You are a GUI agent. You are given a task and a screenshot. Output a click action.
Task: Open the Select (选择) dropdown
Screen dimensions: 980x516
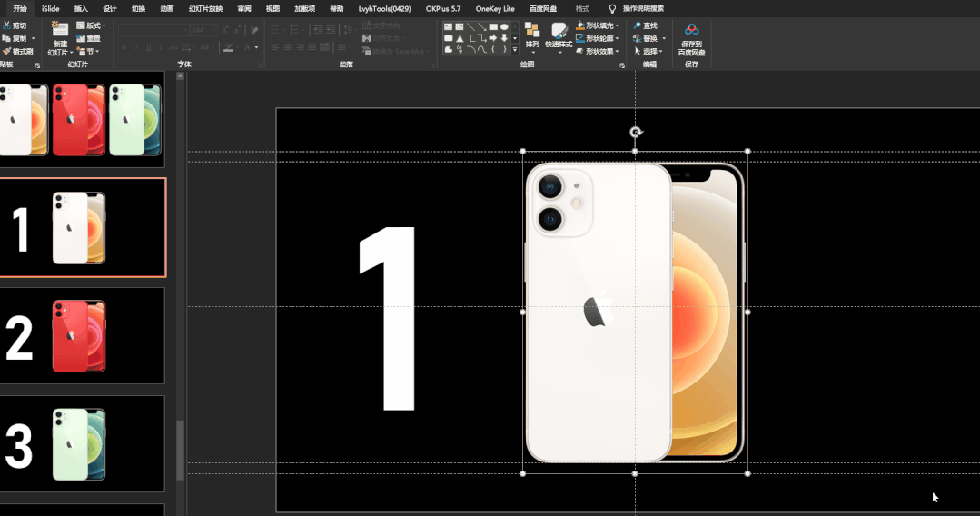pos(648,51)
